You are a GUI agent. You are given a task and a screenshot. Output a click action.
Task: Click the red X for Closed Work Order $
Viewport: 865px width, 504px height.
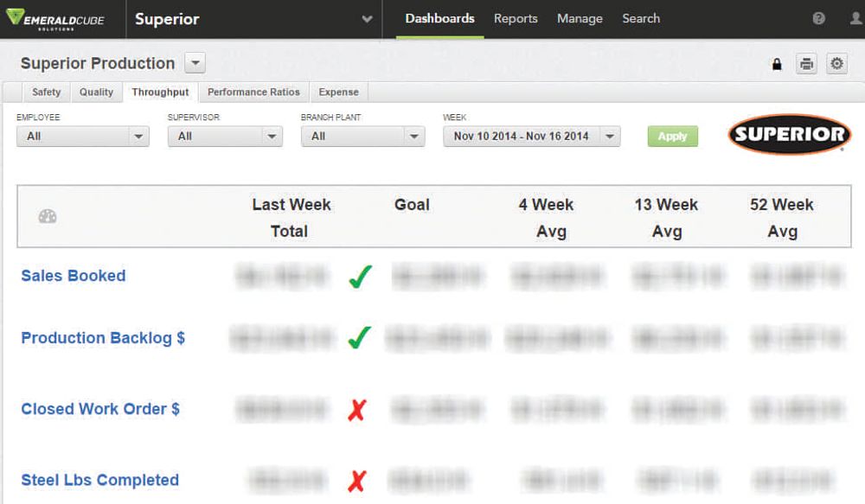pos(357,410)
